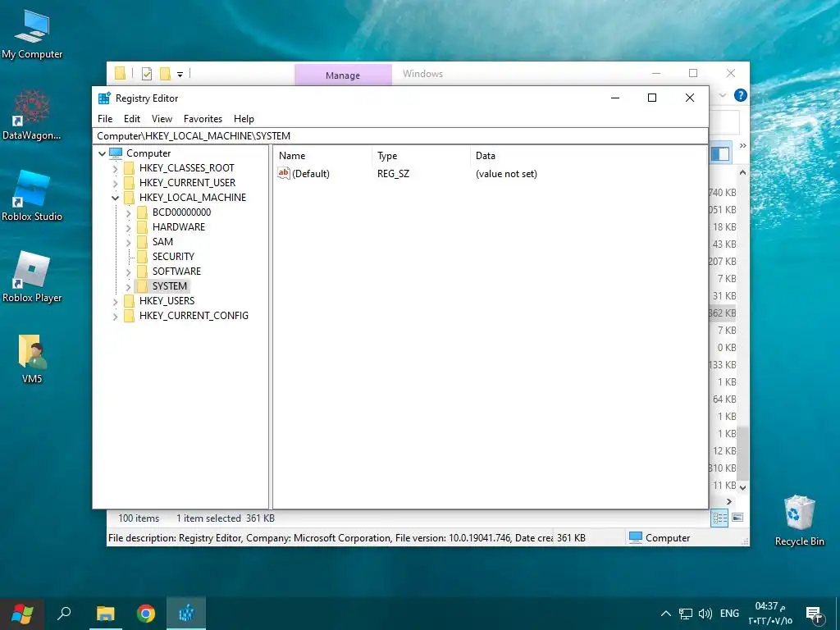Viewport: 840px width, 630px height.
Task: Expand the HARDWARE key arrow
Action: [129, 228]
